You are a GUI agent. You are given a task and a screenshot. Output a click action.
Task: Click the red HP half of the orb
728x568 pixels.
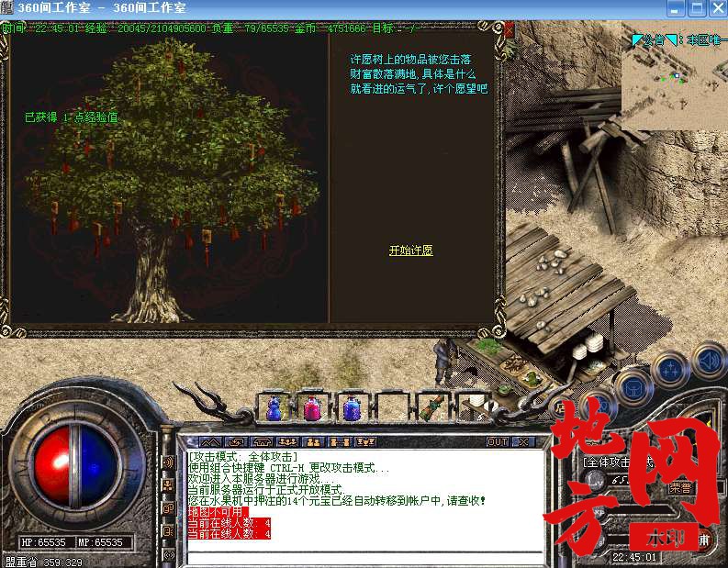coord(52,465)
